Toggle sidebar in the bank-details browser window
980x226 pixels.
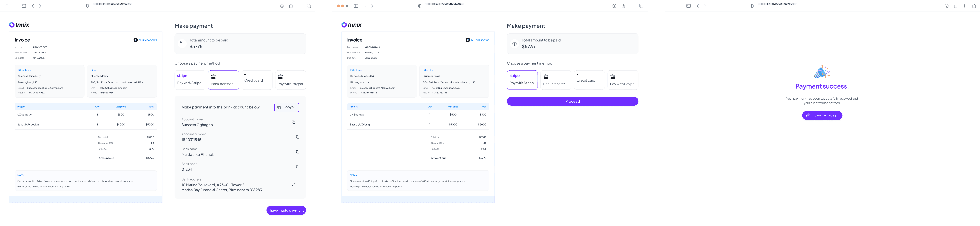pyautogui.click(x=24, y=6)
